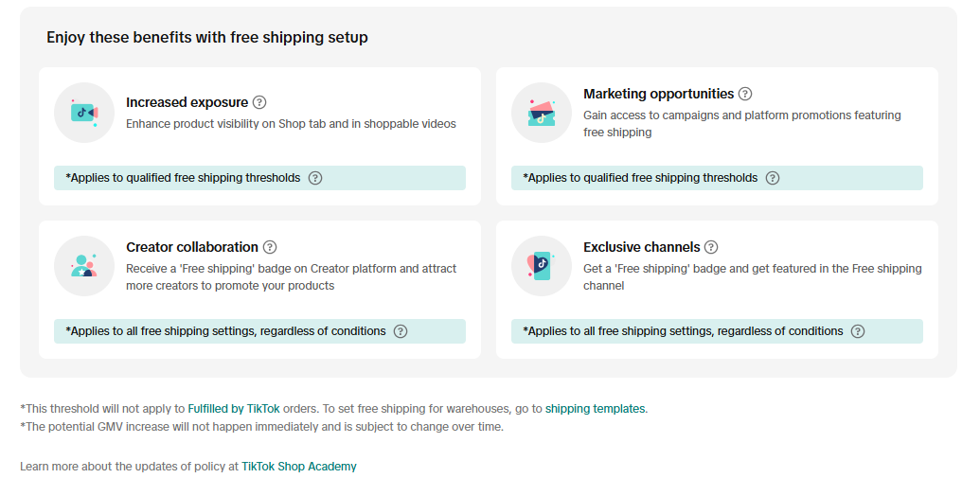This screenshot has height=496, width=980.
Task: Visit the TikTok Shop Academy link
Action: pos(299,467)
